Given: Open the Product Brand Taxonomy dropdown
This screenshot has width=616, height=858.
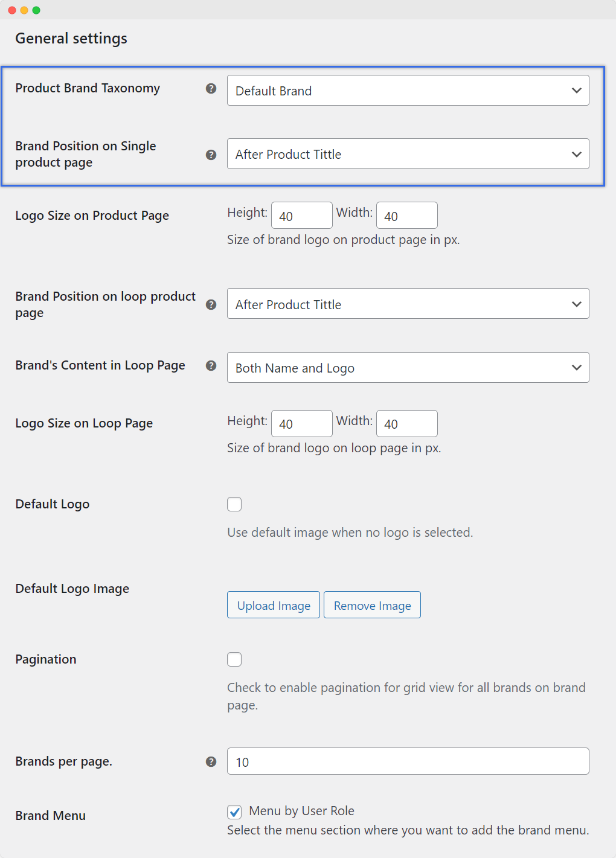Looking at the screenshot, I should pos(408,91).
